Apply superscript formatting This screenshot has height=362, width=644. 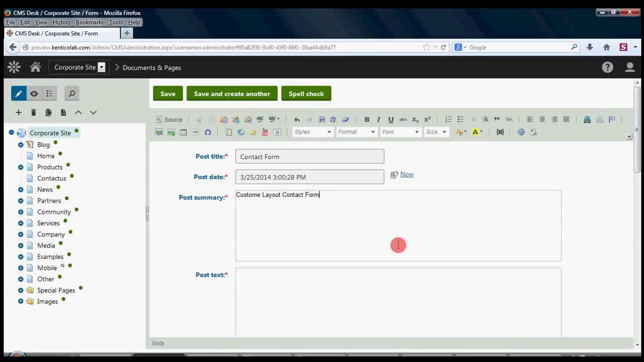tap(427, 120)
